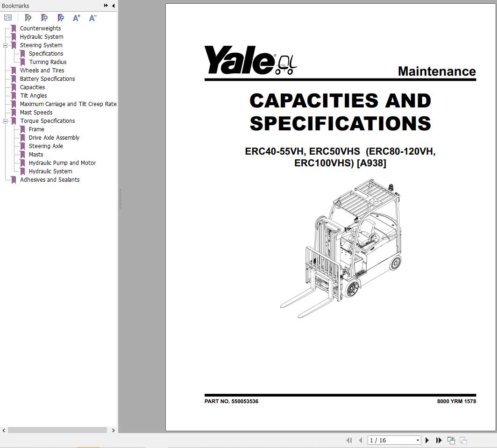The width and height of the screenshot is (497, 448).
Task: Go to the first page
Action: [349, 440]
